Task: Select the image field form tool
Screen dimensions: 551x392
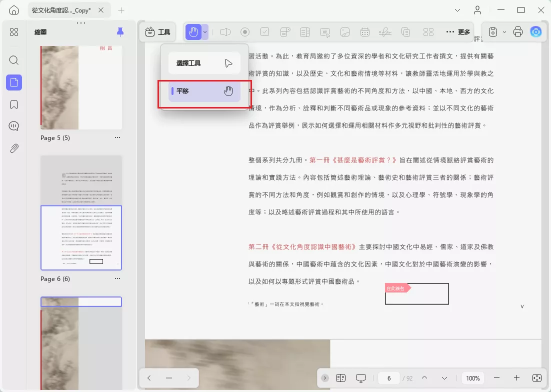Action: (x=345, y=32)
